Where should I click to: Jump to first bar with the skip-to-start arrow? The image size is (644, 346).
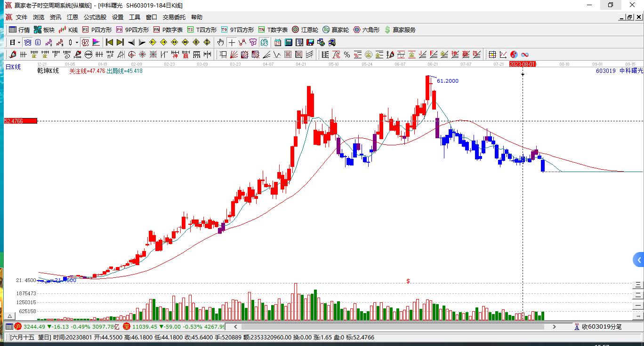coord(109,42)
